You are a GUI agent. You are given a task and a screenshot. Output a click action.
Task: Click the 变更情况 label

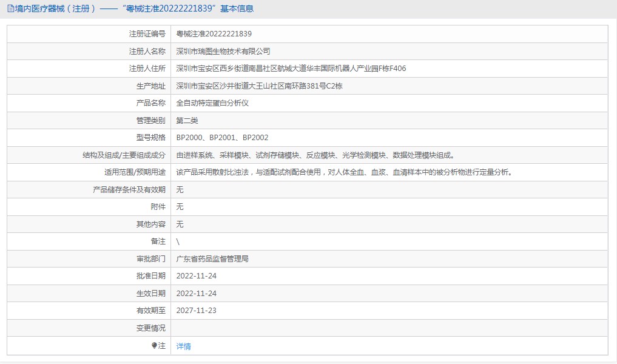[x=151, y=328]
